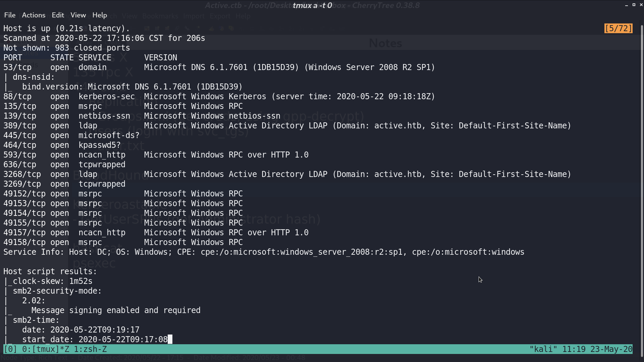Click "Not shown: 983 closed ports" line
This screenshot has width=644, height=362.
67,48
